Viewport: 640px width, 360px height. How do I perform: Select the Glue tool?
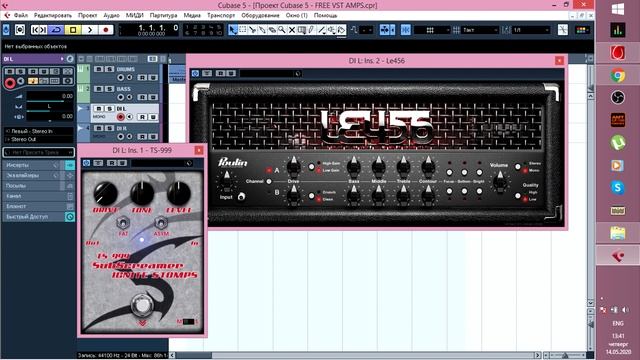[262, 30]
